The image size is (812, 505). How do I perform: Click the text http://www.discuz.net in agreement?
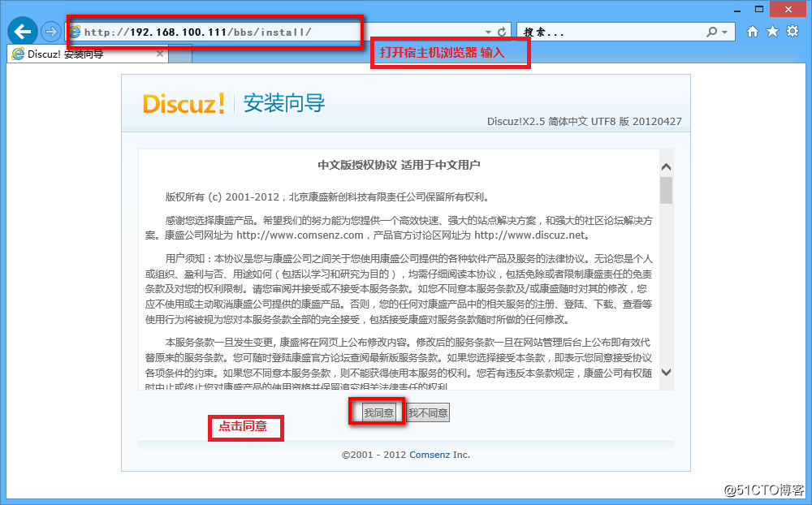[529, 235]
